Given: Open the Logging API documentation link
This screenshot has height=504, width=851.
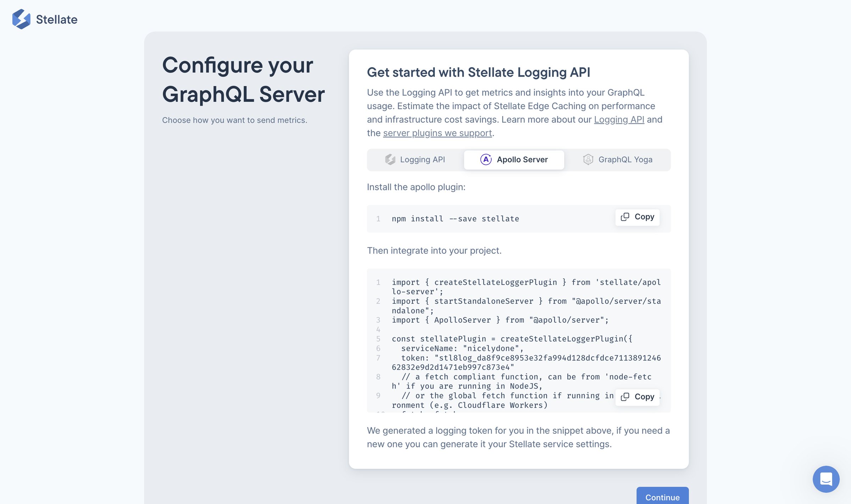Looking at the screenshot, I should click(619, 119).
